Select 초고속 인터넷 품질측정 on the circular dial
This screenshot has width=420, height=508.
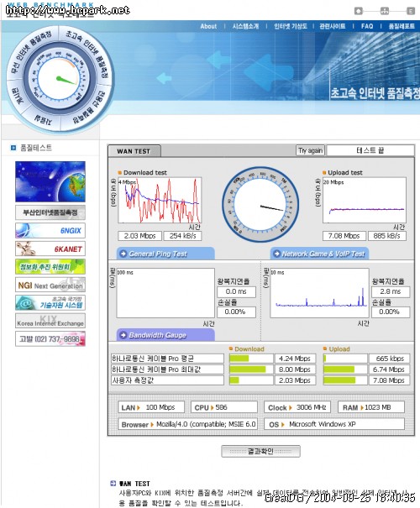coord(88,52)
